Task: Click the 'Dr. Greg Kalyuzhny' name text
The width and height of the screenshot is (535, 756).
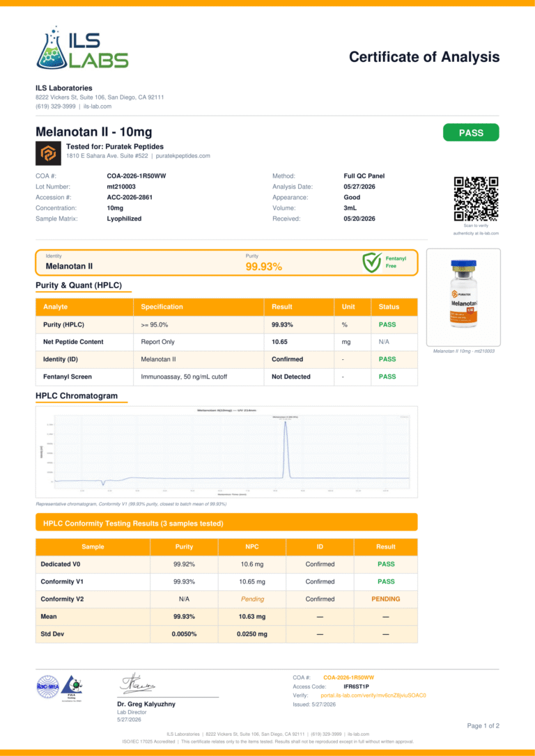Action: tap(146, 704)
